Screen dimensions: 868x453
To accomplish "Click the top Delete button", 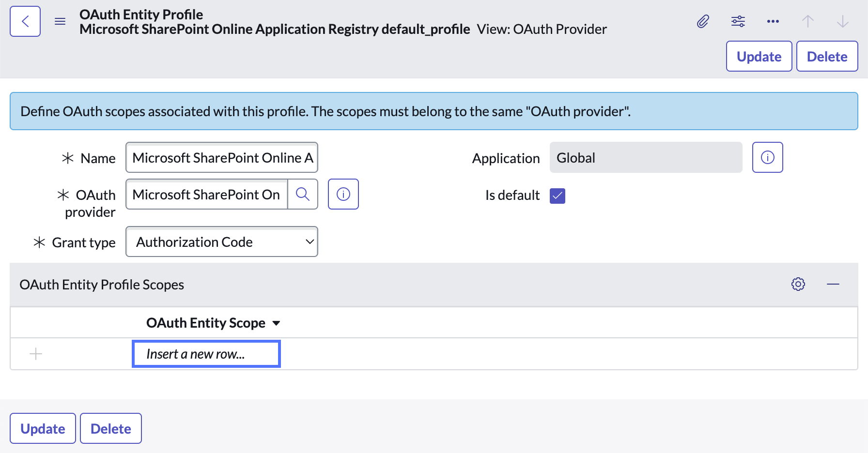I will (827, 56).
